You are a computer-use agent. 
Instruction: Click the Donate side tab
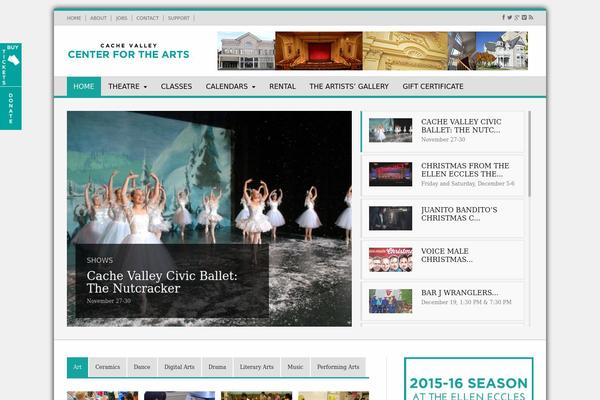(x=11, y=108)
